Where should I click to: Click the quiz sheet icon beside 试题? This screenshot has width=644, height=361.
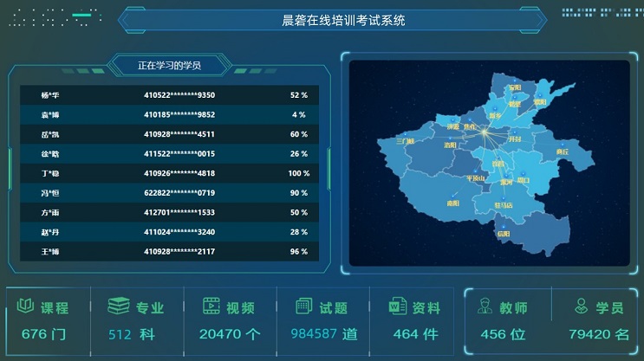[304, 306]
